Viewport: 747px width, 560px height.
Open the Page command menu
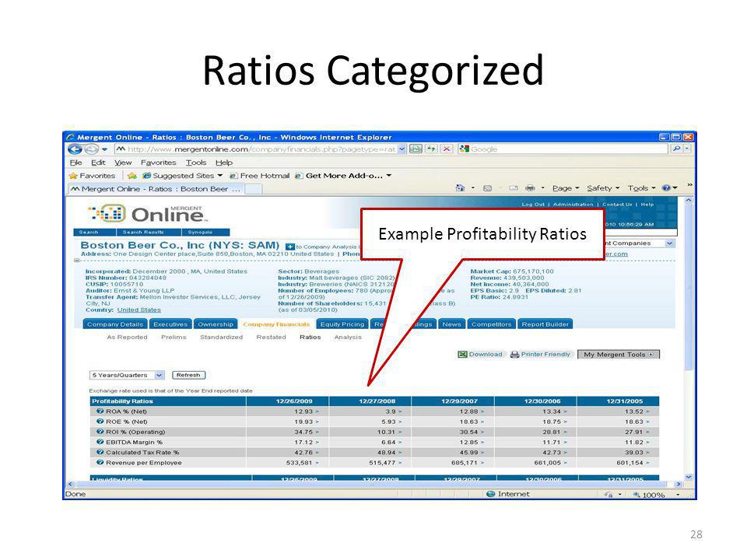(x=566, y=188)
